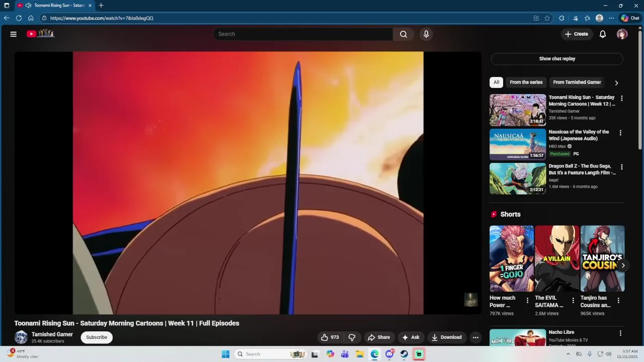Open a new browser tab
Image resolution: width=644 pixels, height=362 pixels.
[101, 5]
